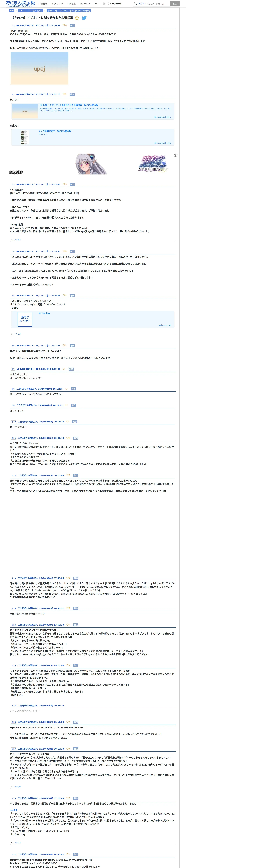The image size is (262, 868).
Task: Like post 16 with its heart icon
Action: tap(67, 665)
